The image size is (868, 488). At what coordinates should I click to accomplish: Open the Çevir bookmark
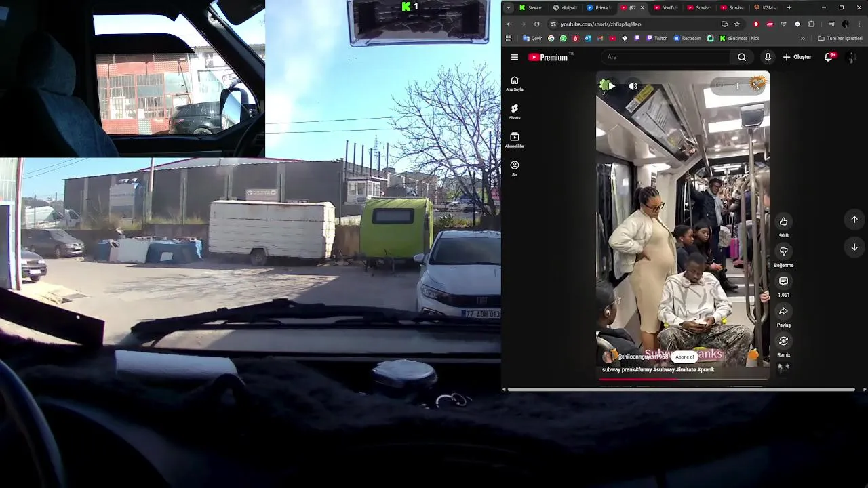pos(532,39)
